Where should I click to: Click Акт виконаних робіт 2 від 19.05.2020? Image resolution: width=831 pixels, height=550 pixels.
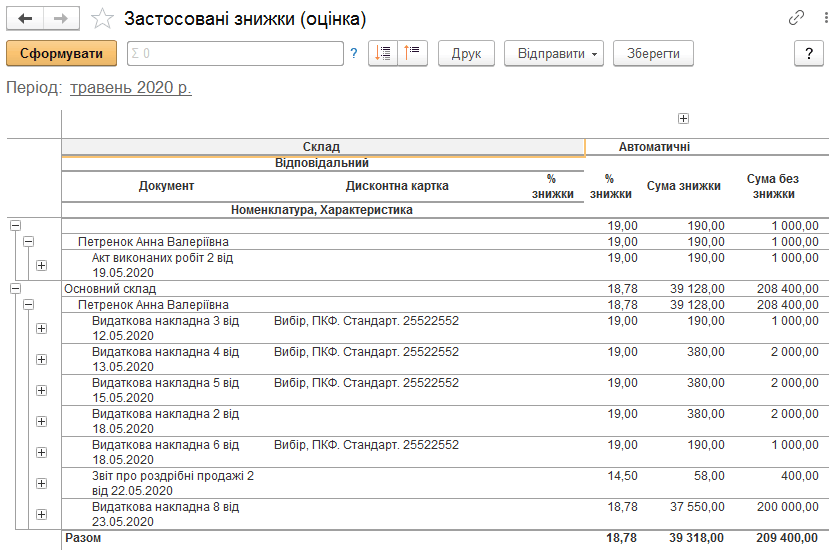tap(162, 265)
